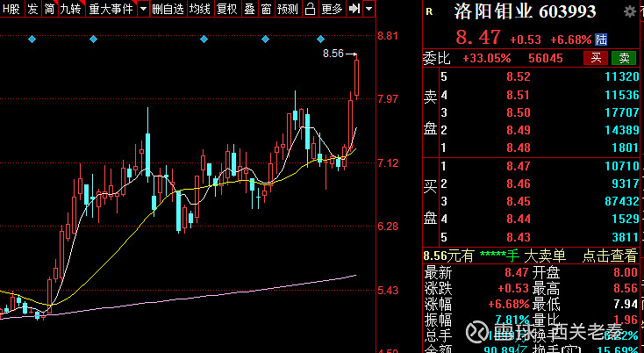Toggle the 简 simplified view button
The height and width of the screenshot is (353, 644).
click(x=50, y=9)
